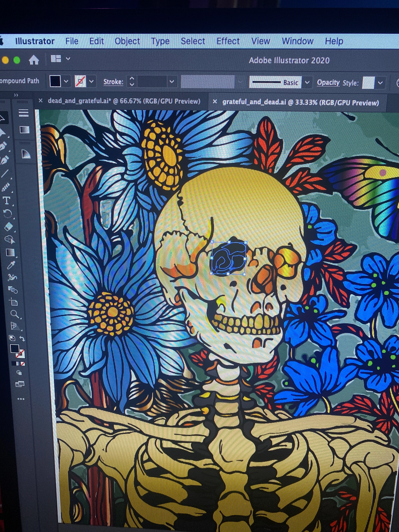Open the fill color dropdown arrow
Viewport: 399px width, 532px height.
pos(66,81)
